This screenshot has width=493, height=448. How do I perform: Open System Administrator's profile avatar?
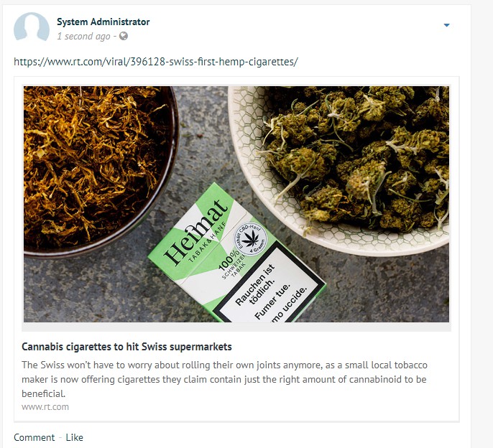pos(32,27)
